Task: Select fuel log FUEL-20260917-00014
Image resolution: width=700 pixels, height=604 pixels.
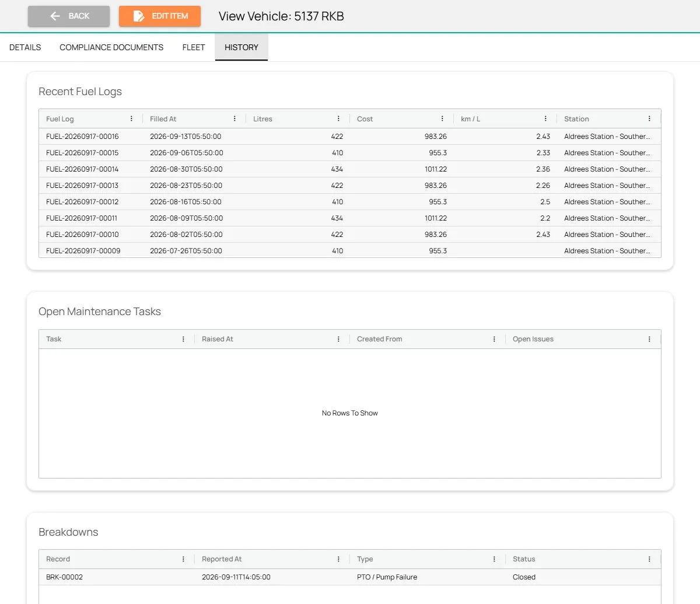Action: pos(82,169)
